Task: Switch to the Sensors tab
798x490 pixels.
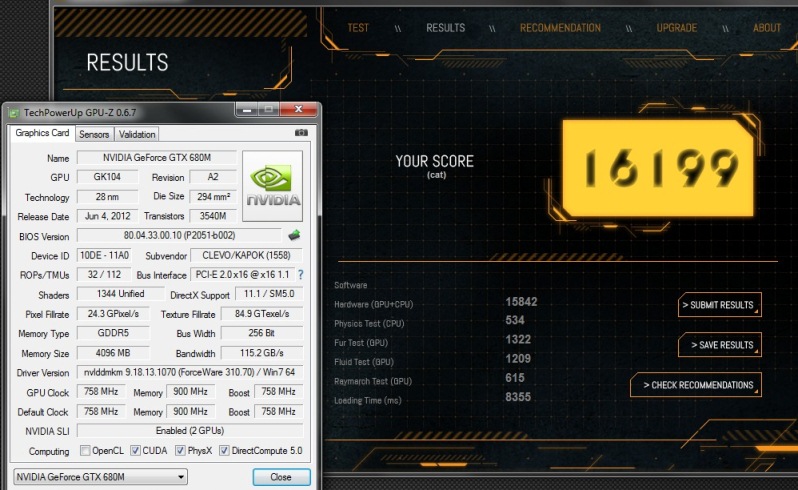Action: 94,134
